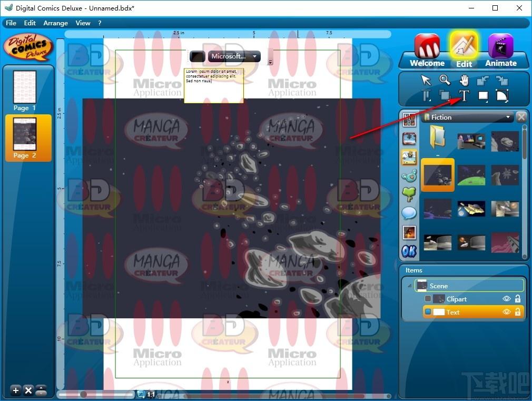Check the Text item selection box
532x401 pixels.
428,312
